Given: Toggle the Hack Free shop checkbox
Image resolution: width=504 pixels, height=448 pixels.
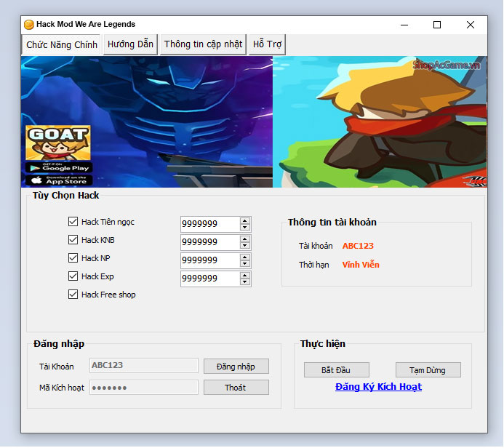Looking at the screenshot, I should tap(73, 294).
